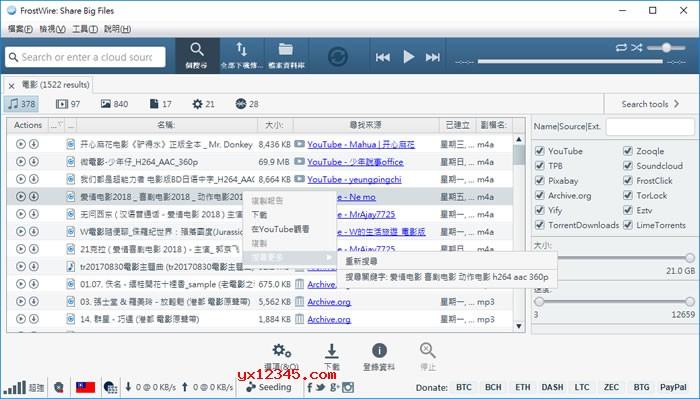The image size is (700, 399).
Task: Download the 69.9 MB H264_AAC_360p row
Action: 34,161
